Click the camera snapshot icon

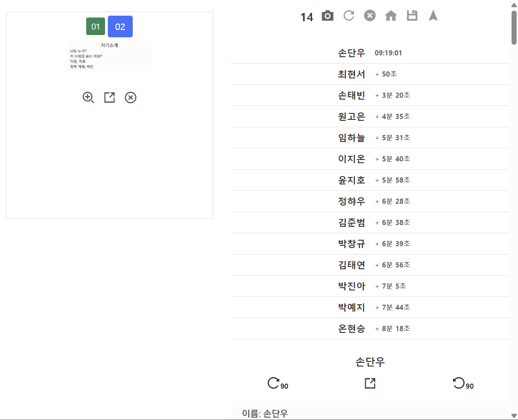pos(327,16)
